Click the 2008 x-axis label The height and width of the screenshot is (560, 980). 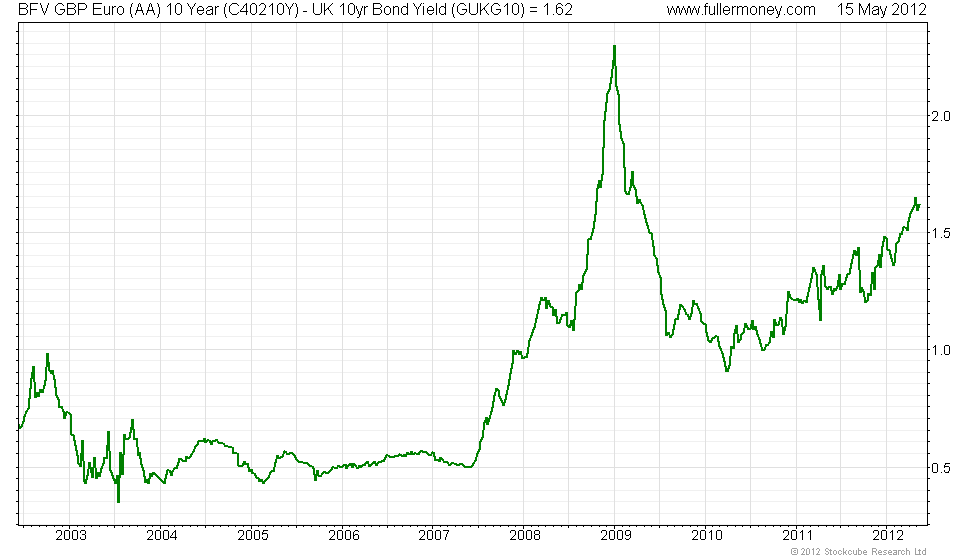525,535
